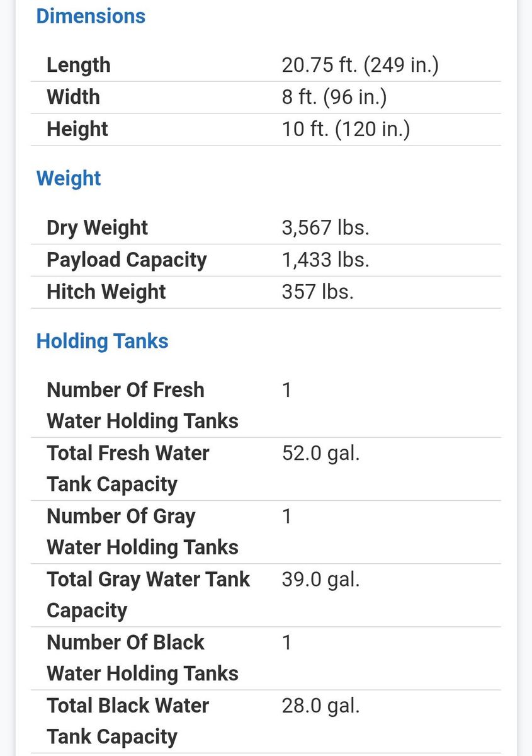Select the Height row label

77,129
